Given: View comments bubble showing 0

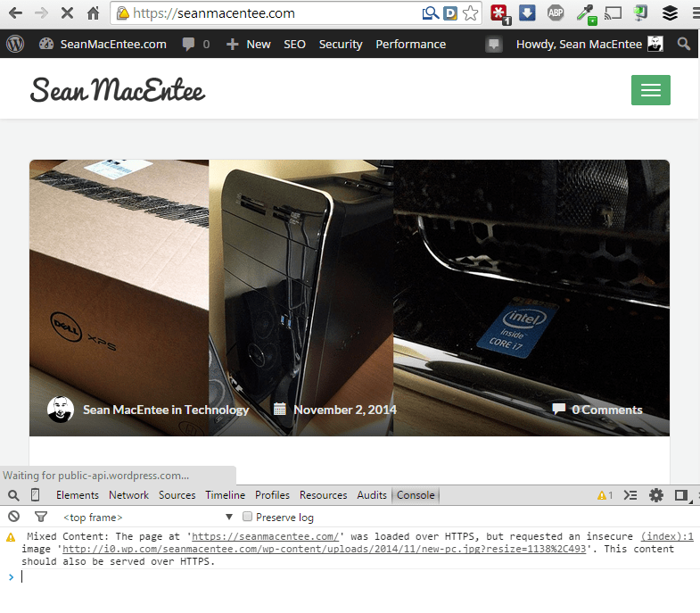Looking at the screenshot, I should pos(195,44).
